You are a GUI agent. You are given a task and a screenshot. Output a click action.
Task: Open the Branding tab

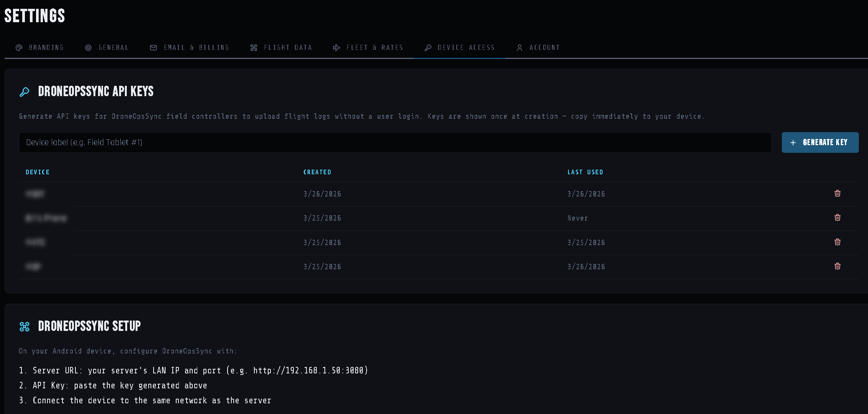coord(39,47)
